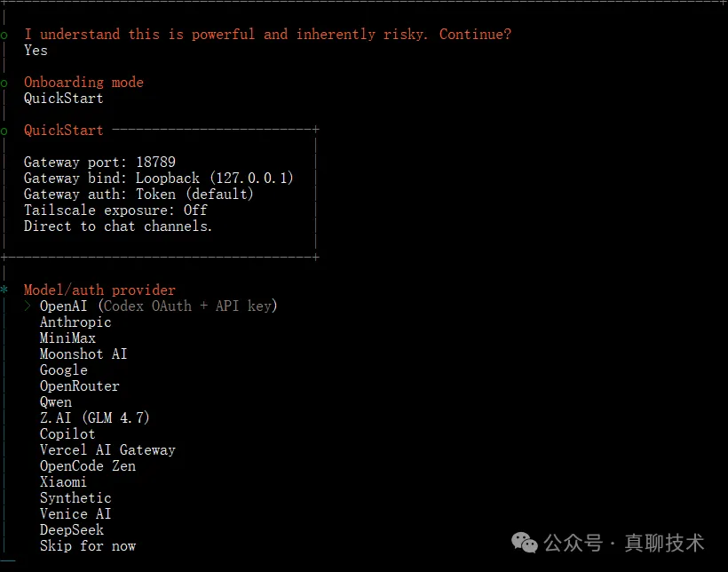Click Skip for now

click(88, 546)
